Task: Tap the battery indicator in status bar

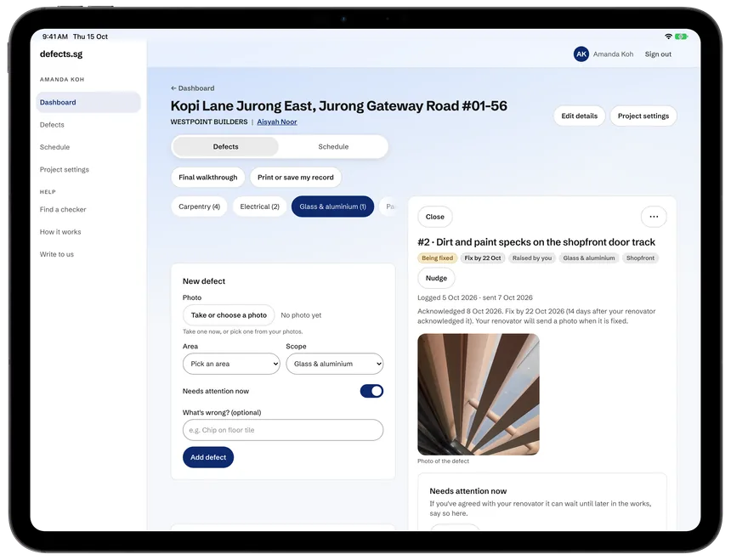Action: [681, 37]
